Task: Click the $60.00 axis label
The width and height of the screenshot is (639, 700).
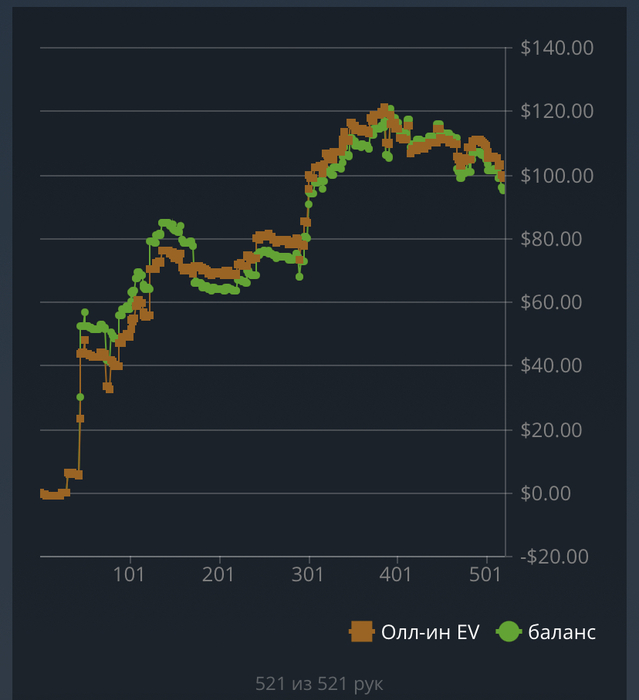Action: [551, 302]
